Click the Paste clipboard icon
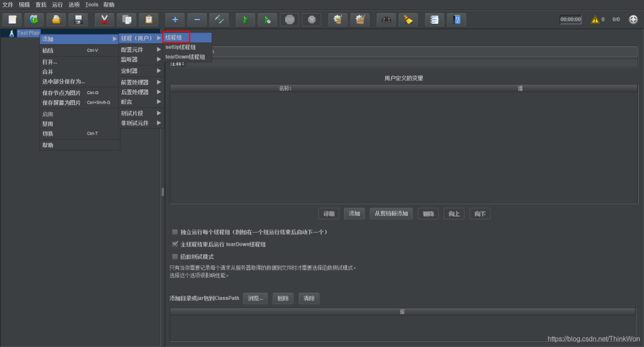Image resolution: width=644 pixels, height=347 pixels. click(x=148, y=19)
